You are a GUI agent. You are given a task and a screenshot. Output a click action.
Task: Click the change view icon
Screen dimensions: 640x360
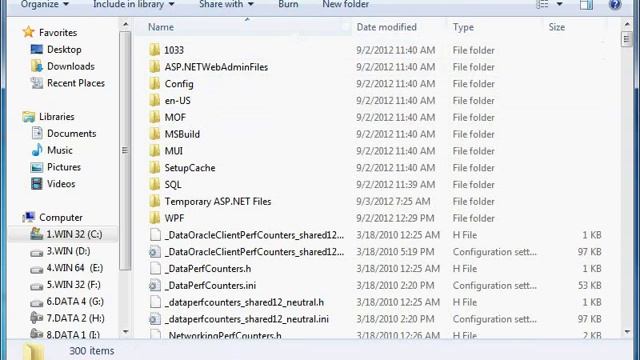point(542,4)
